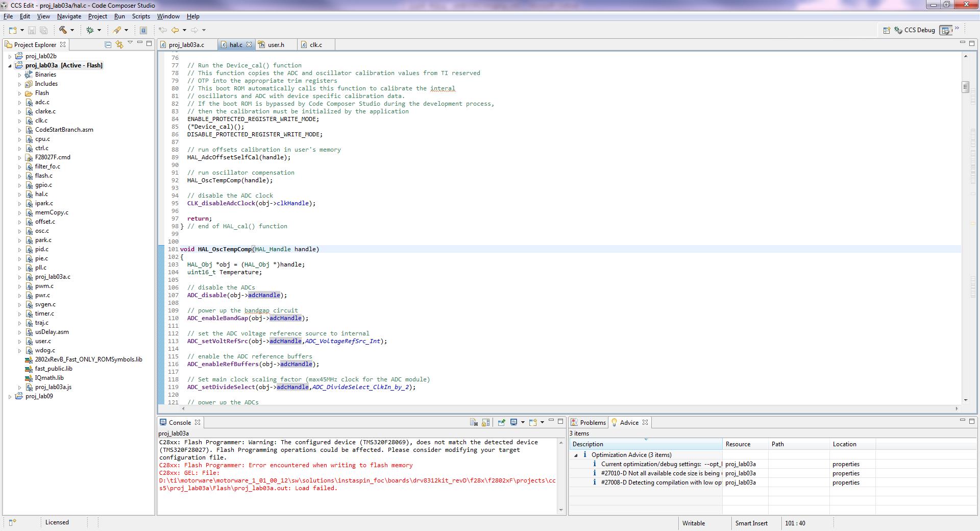Close the Console view
The image size is (980, 531).
198,422
